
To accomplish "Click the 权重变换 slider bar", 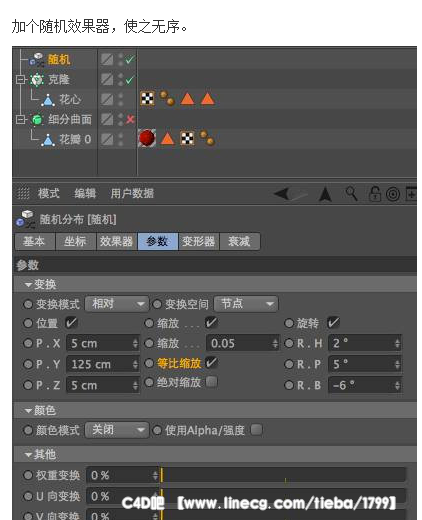I will click(x=283, y=475).
